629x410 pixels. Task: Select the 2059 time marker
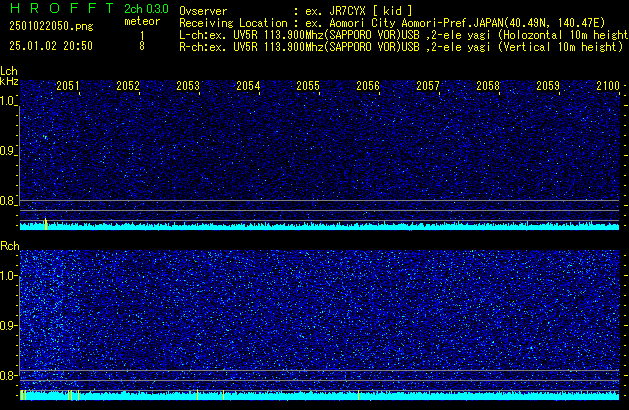[x=548, y=86]
